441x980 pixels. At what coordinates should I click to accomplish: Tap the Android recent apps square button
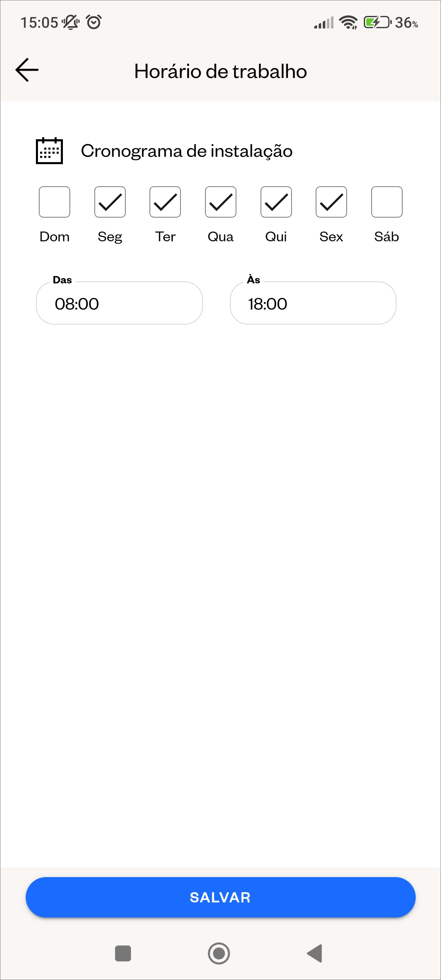pyautogui.click(x=123, y=953)
